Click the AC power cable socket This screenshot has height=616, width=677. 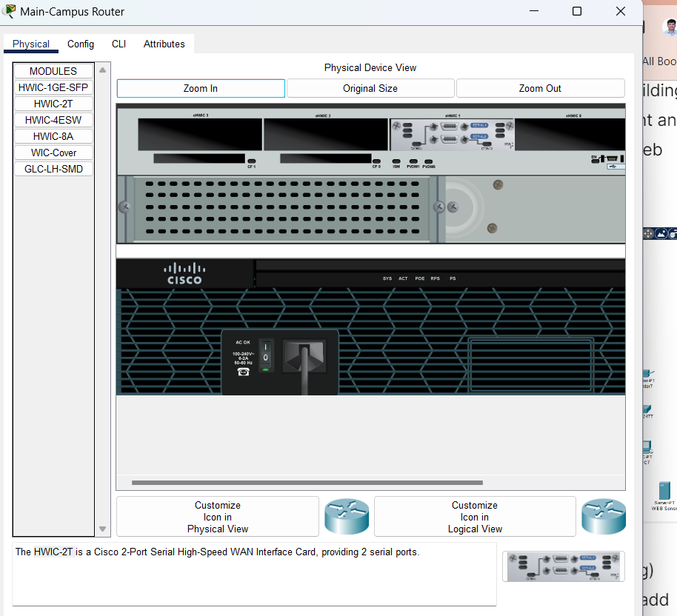[304, 357]
